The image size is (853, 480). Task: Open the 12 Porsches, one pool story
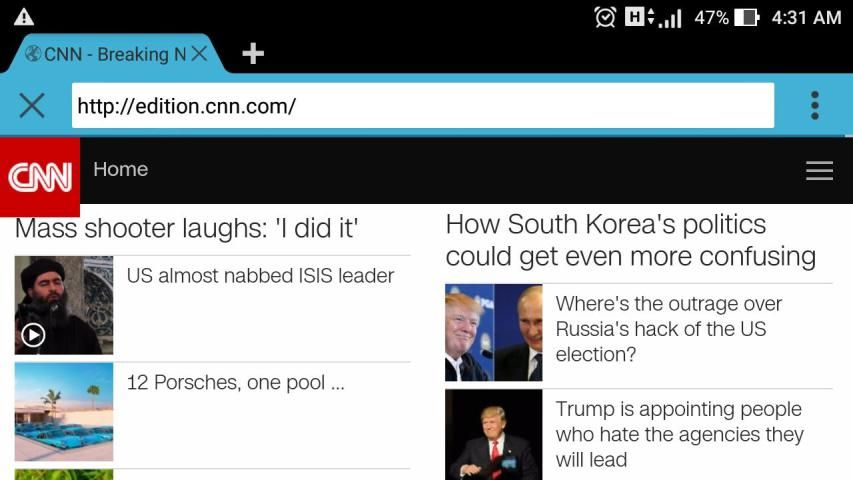tap(236, 383)
